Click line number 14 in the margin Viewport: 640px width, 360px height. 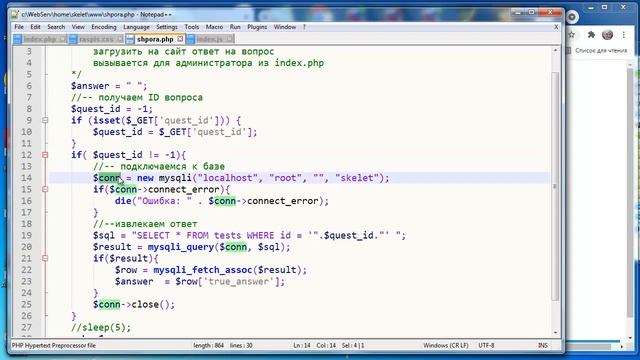tap(27, 178)
